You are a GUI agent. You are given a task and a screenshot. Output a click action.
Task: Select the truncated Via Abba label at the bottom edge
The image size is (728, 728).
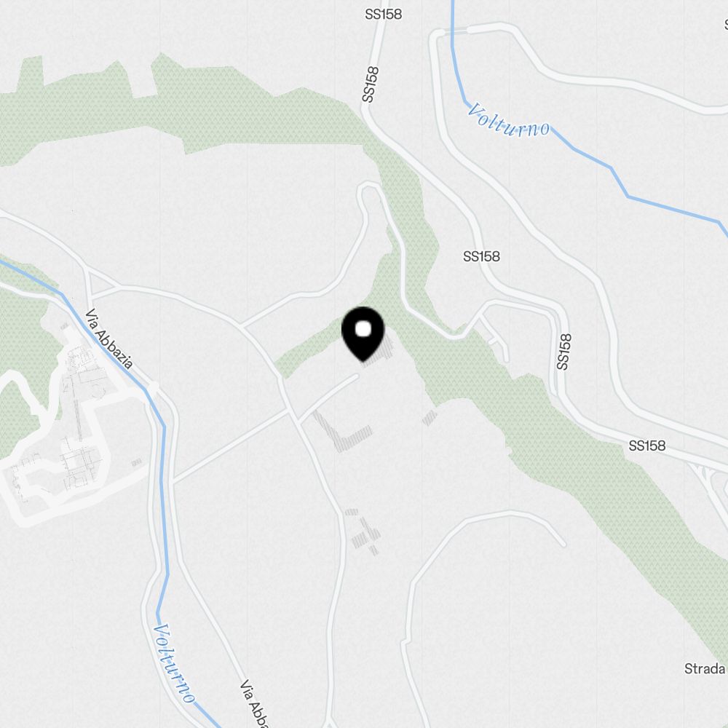(x=254, y=704)
